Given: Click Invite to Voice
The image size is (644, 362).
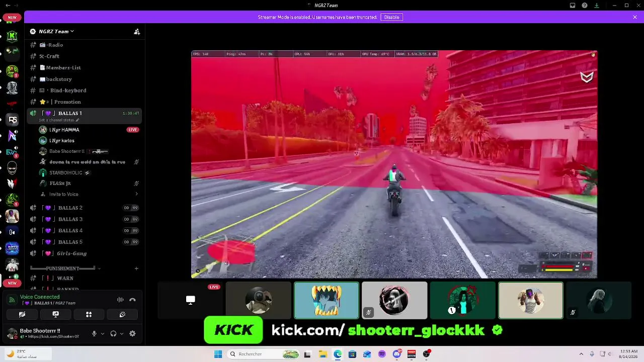Looking at the screenshot, I should click(64, 194).
